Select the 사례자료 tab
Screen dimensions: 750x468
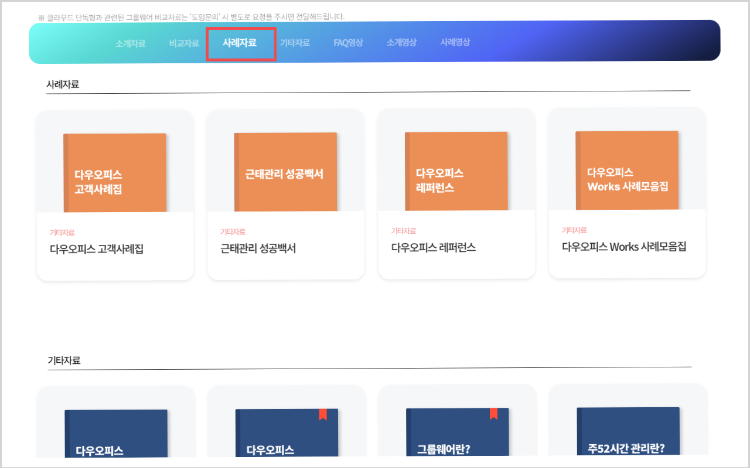(x=240, y=43)
